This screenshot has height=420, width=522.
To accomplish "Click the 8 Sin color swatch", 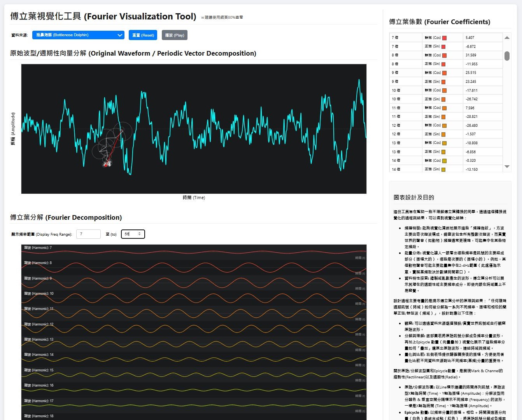I will [443, 64].
